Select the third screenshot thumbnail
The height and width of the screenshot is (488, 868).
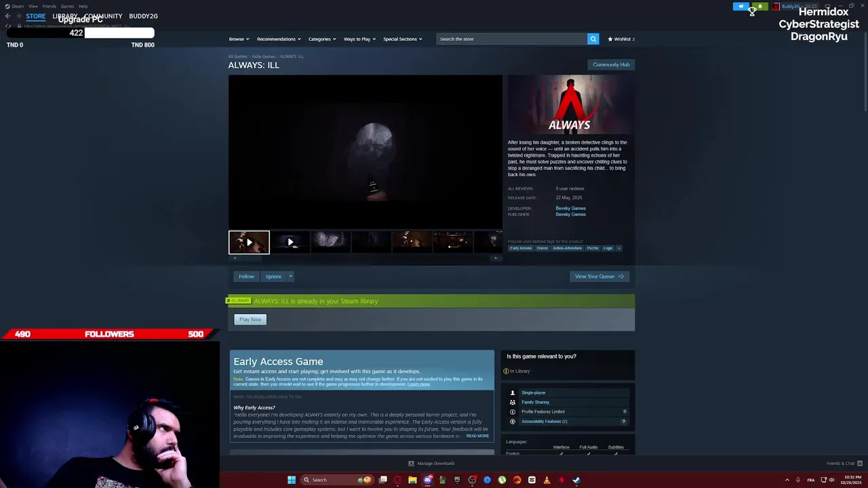[330, 242]
